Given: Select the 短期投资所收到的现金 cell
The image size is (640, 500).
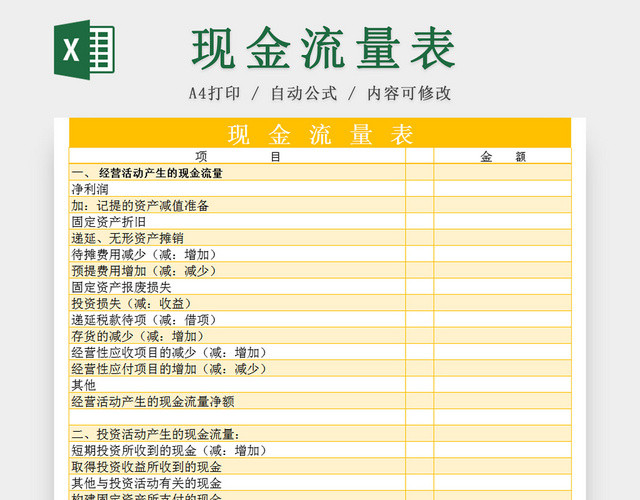Looking at the screenshot, I should (x=237, y=450).
